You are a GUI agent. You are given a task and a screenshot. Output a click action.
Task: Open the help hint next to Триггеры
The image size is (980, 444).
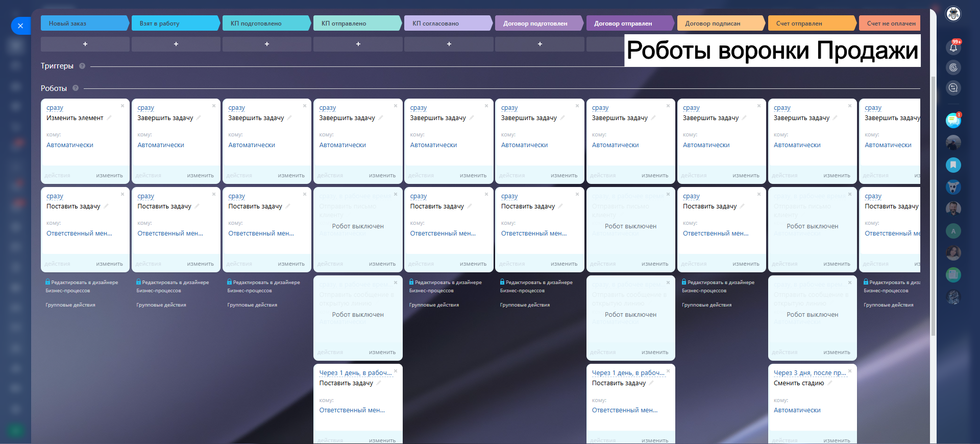tap(82, 66)
